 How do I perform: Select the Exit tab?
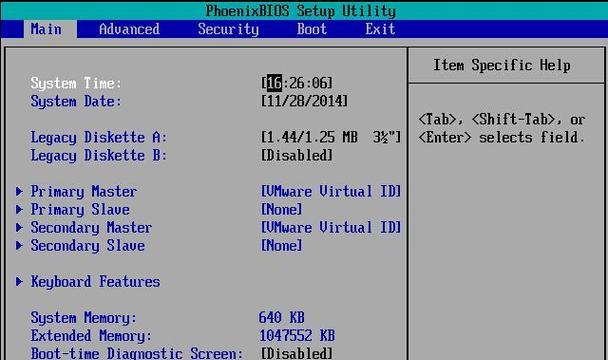[x=380, y=29]
